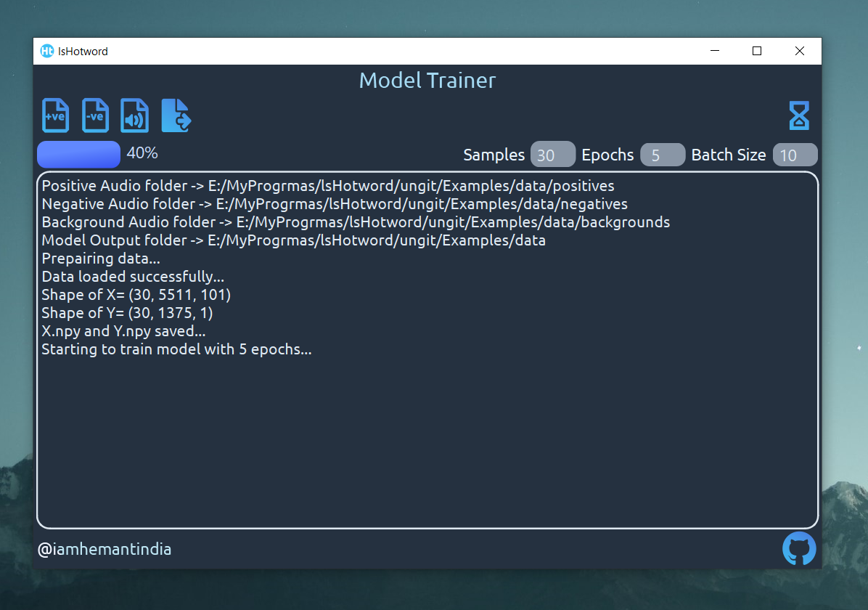Click the Batch Size label
This screenshot has width=868, height=610.
tap(729, 155)
